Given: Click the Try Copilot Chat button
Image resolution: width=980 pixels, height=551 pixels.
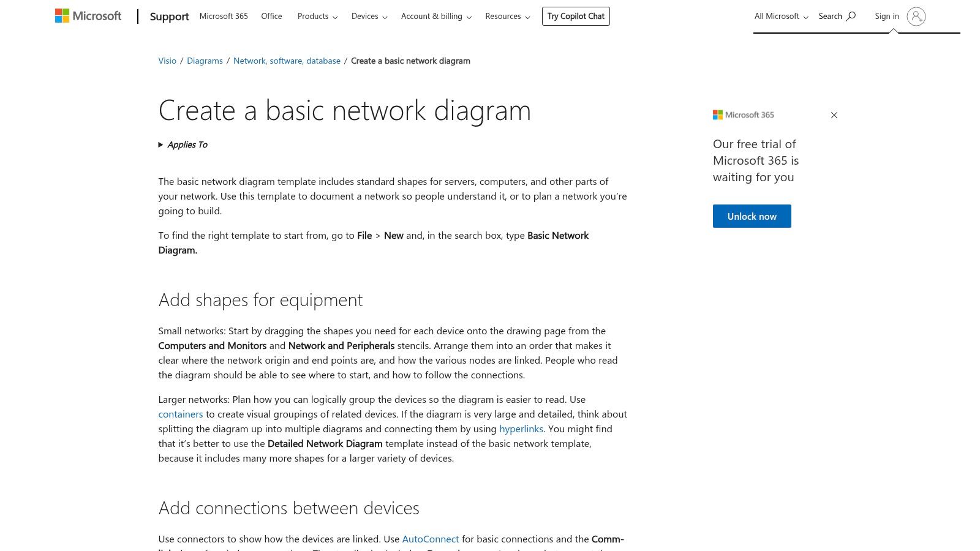Looking at the screenshot, I should [x=576, y=17].
